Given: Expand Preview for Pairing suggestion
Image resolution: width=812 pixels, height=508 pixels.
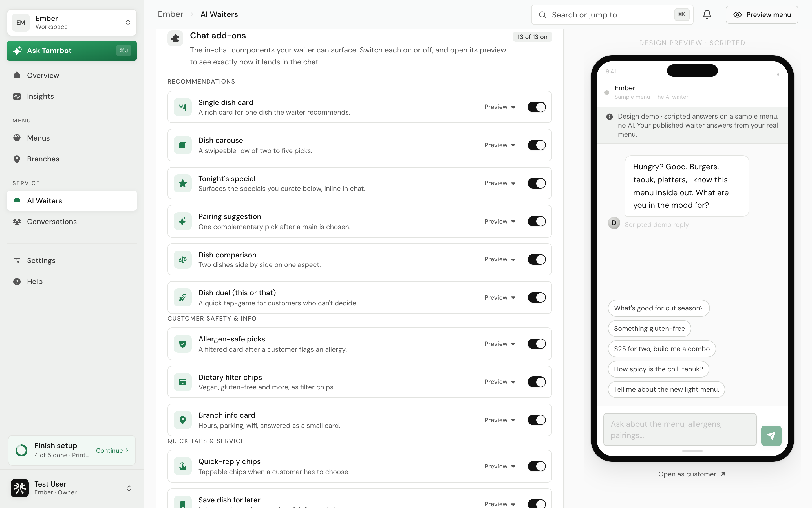Looking at the screenshot, I should [x=500, y=222].
